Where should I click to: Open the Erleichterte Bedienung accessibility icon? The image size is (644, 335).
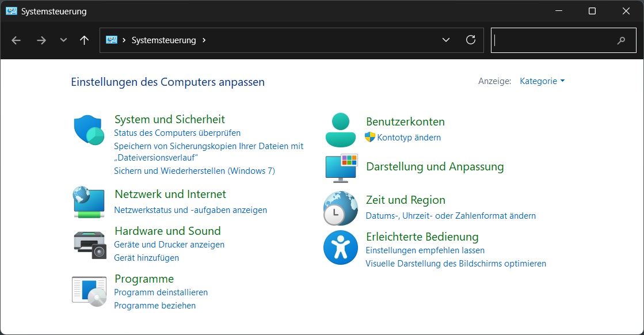341,247
